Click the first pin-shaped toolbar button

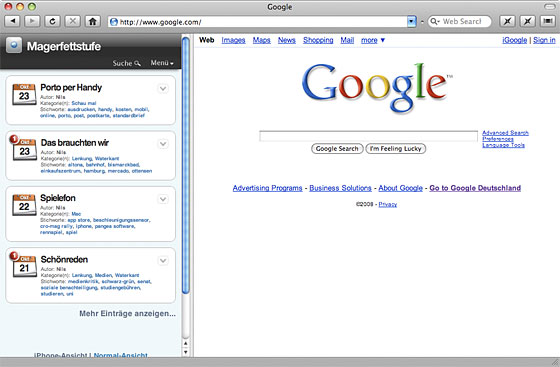click(x=507, y=21)
